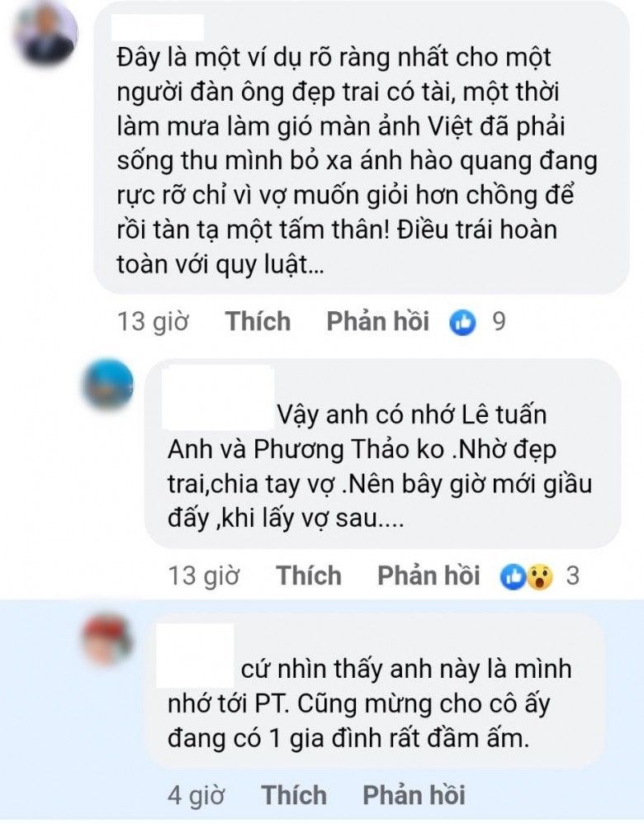
Task: Open the red avatar of the third commenter
Action: pyautogui.click(x=108, y=638)
